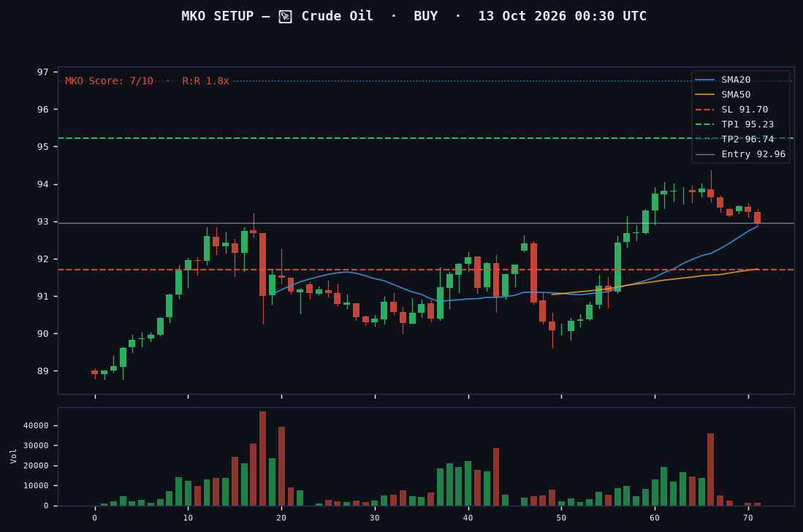Click the 70 tick label on the time axis

tap(748, 517)
